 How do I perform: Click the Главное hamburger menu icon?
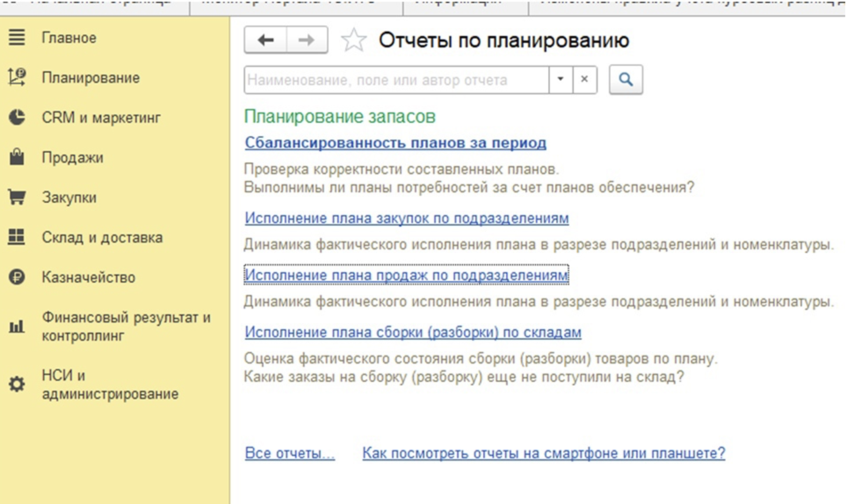click(17, 38)
